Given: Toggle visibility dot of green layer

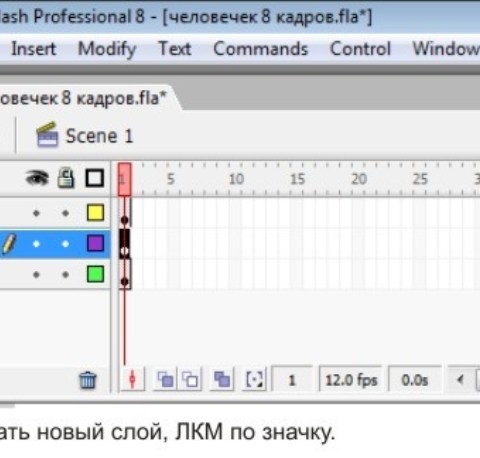Looking at the screenshot, I should (x=36, y=275).
